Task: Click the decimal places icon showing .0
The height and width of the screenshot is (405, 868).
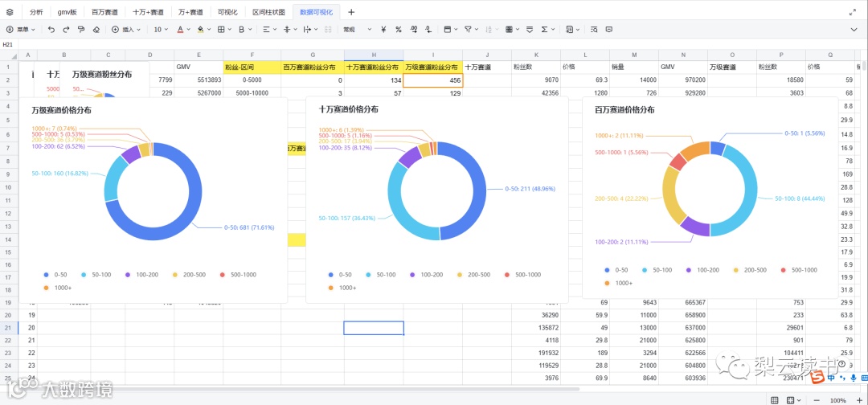Action: 429,29
